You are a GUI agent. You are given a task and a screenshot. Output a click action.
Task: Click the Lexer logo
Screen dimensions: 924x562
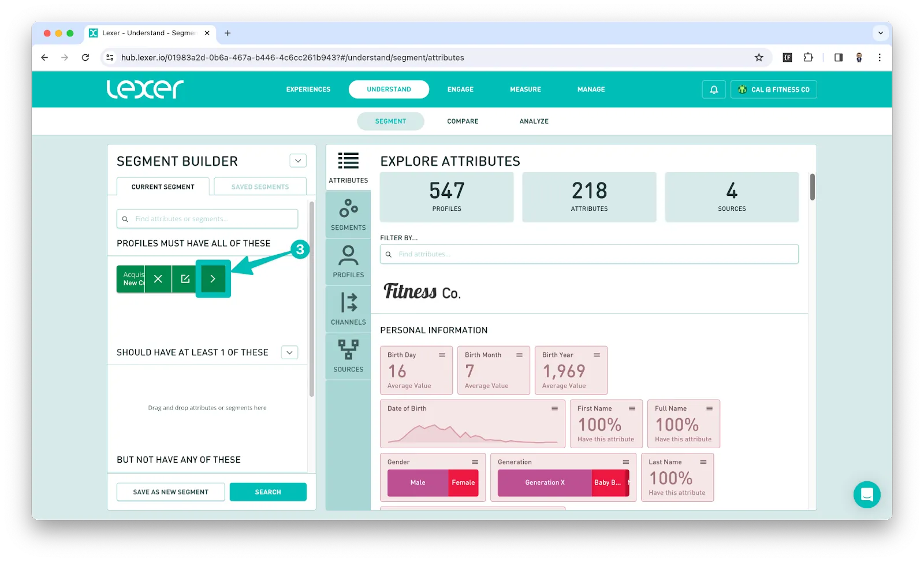click(145, 89)
